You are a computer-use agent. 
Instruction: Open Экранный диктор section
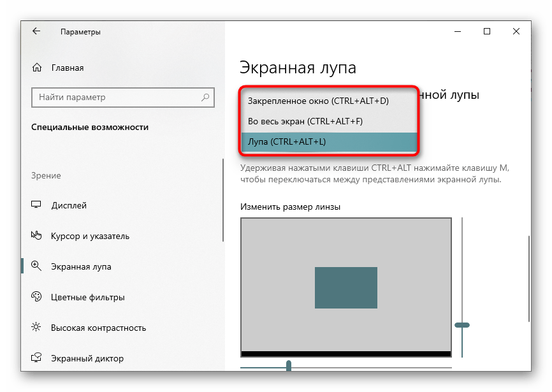[87, 359]
